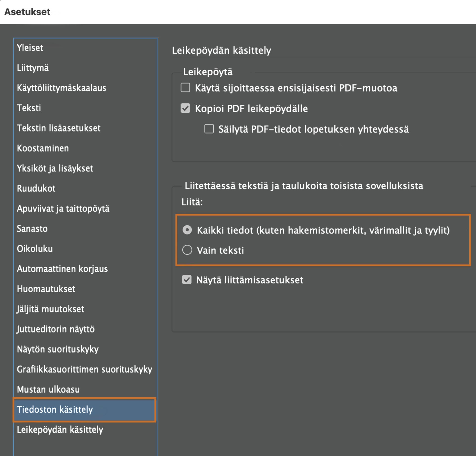Switch to the Teksti preferences panel
The width and height of the screenshot is (476, 456).
point(29,108)
